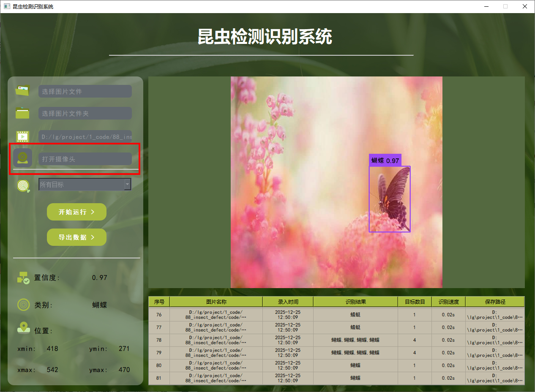
Task: Click the 打开摄像头 field
Action: pos(85,159)
